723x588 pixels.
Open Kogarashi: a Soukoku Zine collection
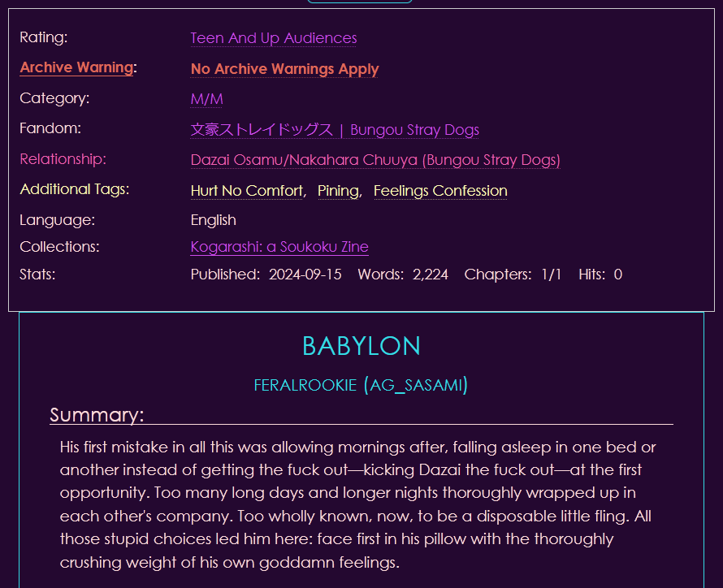pos(279,247)
